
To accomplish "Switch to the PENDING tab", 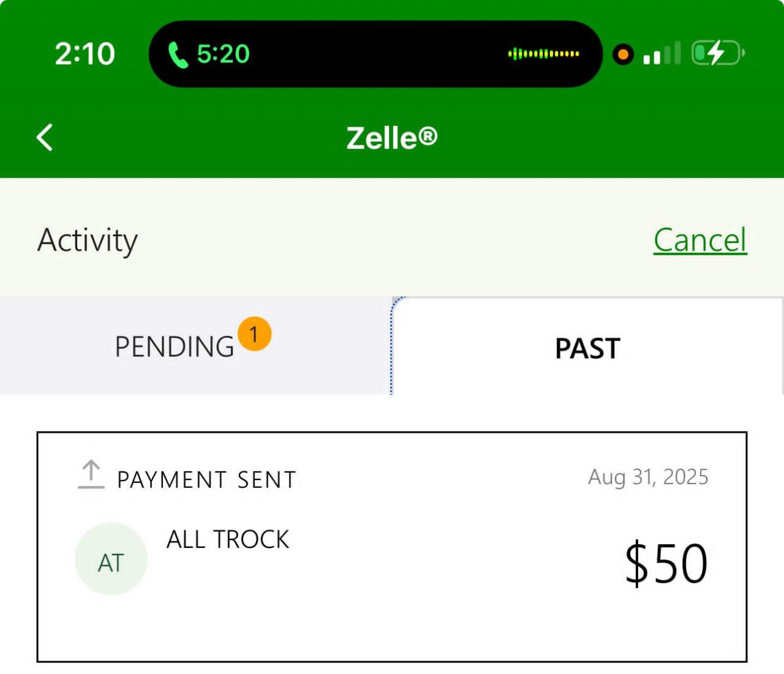I will 175,346.
